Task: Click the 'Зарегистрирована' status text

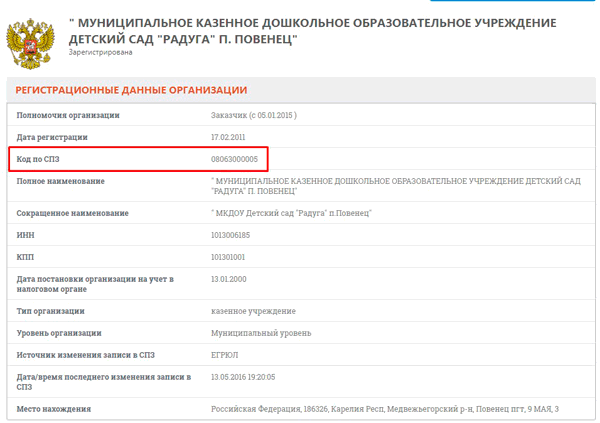Action: click(x=100, y=52)
